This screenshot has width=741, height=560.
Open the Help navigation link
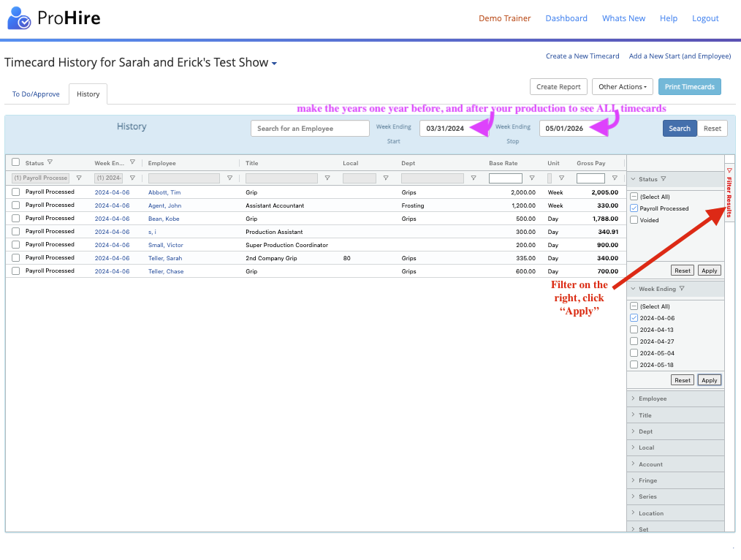click(x=668, y=18)
